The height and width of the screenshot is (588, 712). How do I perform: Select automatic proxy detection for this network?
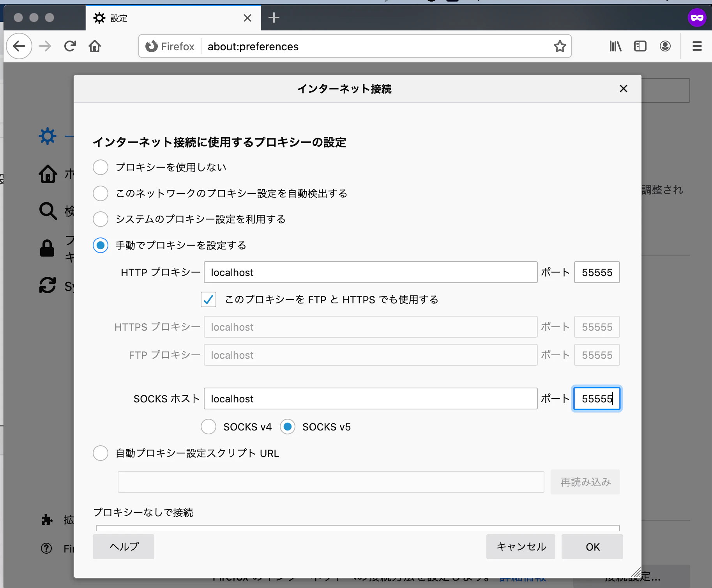coord(101,193)
